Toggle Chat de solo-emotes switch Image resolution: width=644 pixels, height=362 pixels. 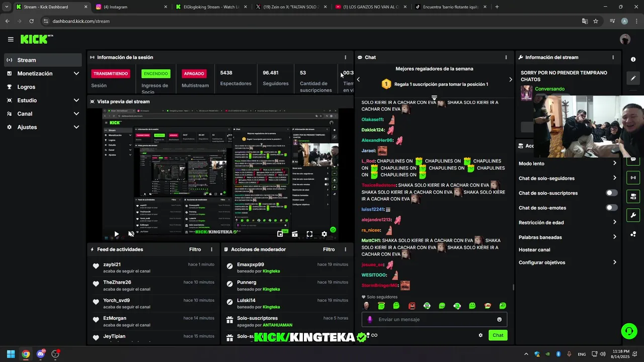pos(611,208)
